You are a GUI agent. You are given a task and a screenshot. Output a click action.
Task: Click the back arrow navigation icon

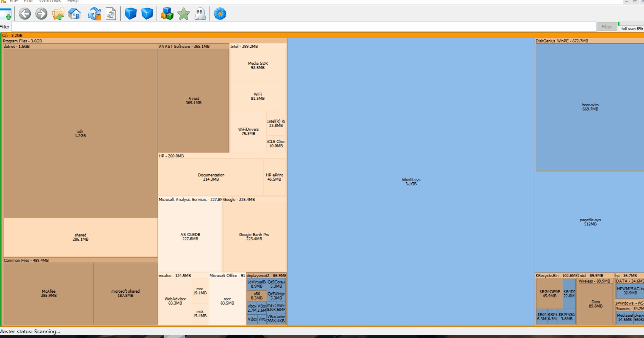25,14
